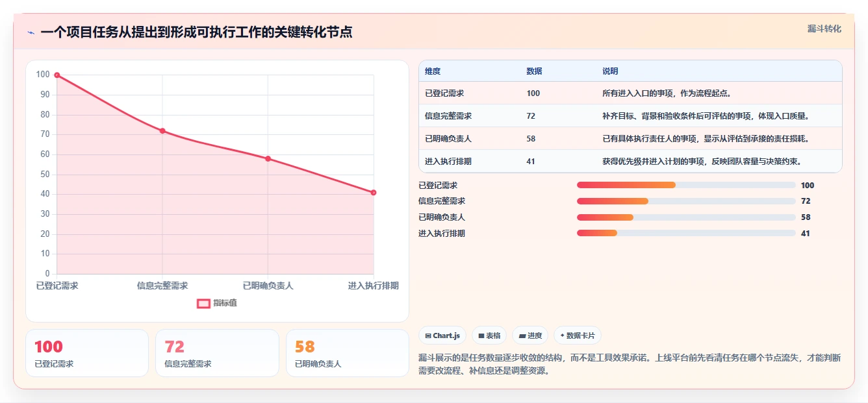Screen dimensions: 868x403
Task: Click the progress label 进入执行排期
Action: [442, 234]
